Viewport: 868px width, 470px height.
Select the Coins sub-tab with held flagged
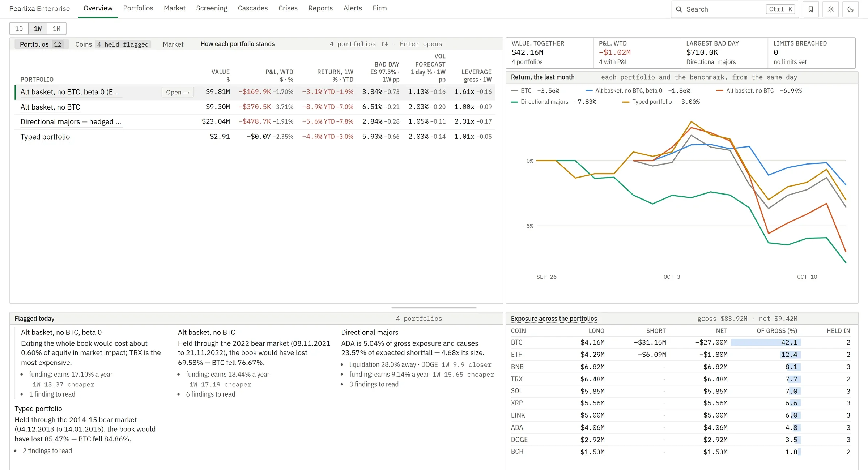[x=112, y=44]
